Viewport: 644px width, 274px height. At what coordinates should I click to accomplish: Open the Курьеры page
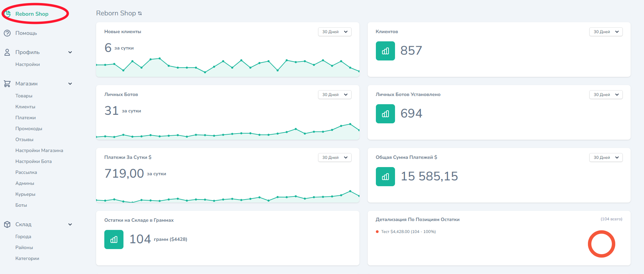pyautogui.click(x=25, y=194)
